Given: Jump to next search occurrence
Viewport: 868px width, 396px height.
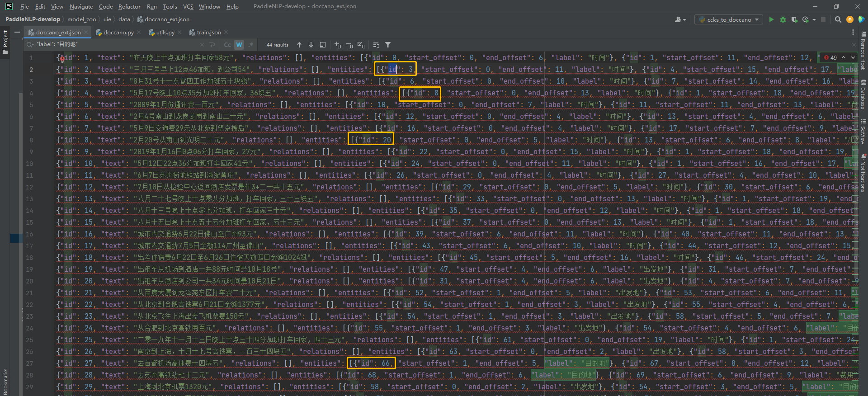Looking at the screenshot, I should click(x=311, y=45).
